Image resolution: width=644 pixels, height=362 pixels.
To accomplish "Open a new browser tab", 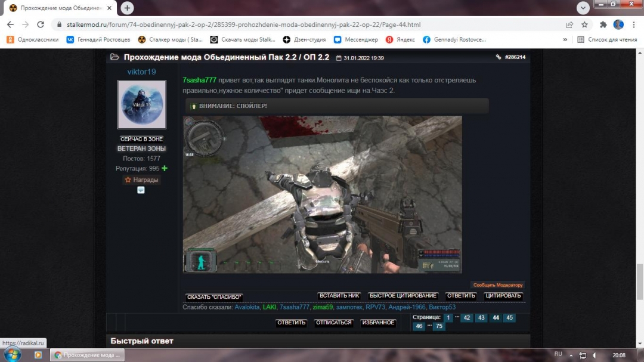I will point(128,8).
